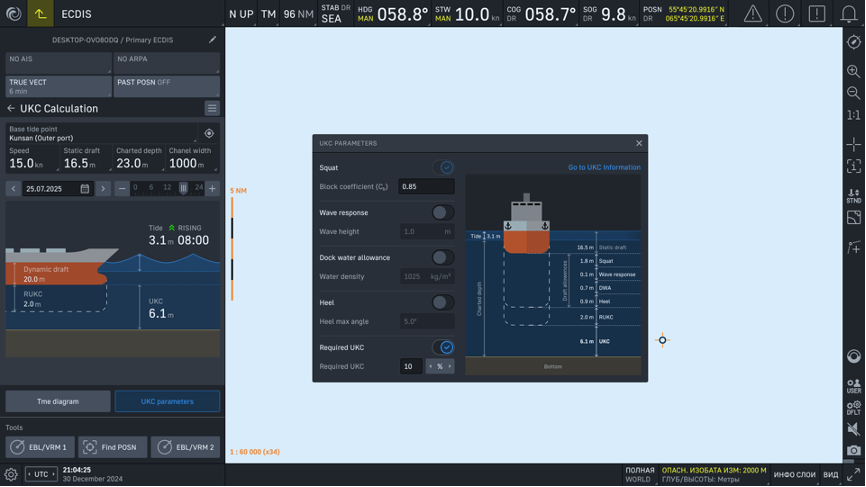Increase the tide time with plus
This screenshot has width=866, height=487.
(x=212, y=188)
